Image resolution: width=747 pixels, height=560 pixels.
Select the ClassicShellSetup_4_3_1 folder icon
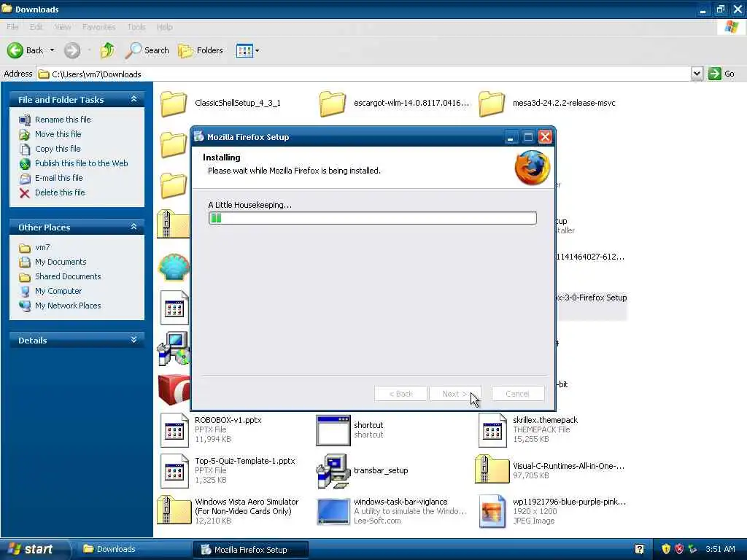point(174,104)
